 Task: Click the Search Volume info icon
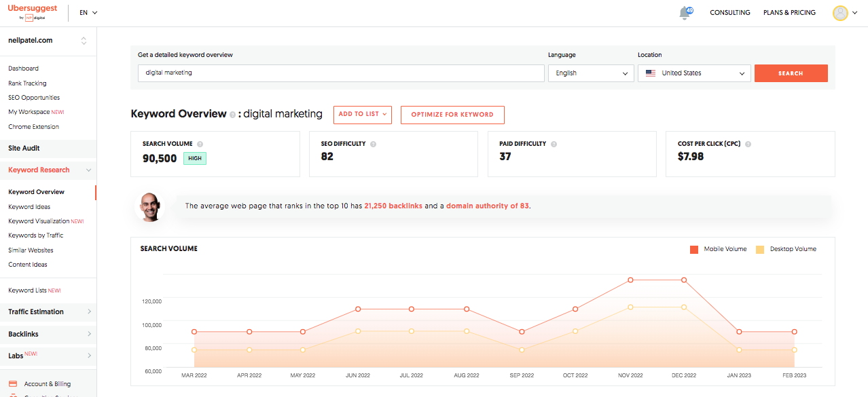(200, 144)
